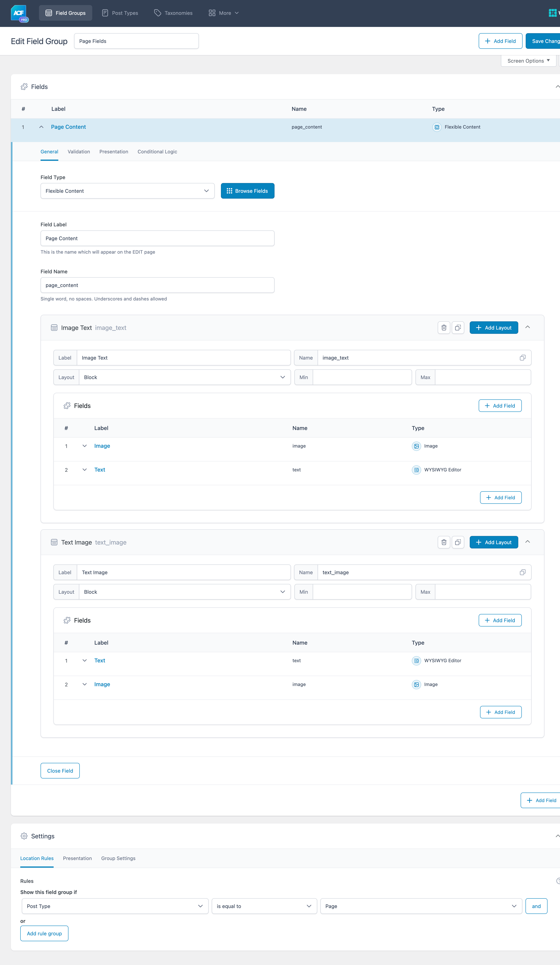Click the Settings gear icon
Screen dimensions: 560x965
tap(24, 836)
